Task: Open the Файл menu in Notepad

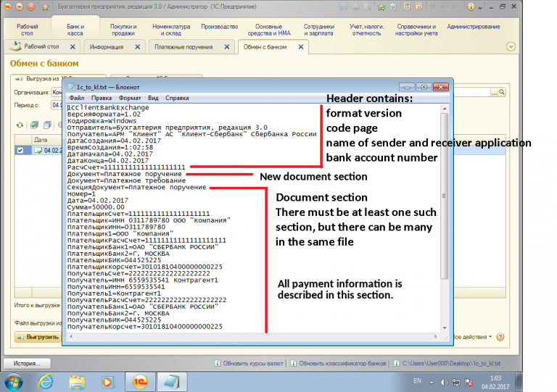Action: [77, 97]
